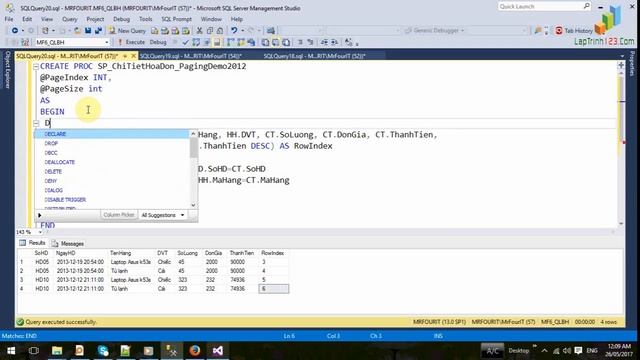
Task: Close the SQLQuery20.sql tab
Action: pyautogui.click(x=133, y=56)
